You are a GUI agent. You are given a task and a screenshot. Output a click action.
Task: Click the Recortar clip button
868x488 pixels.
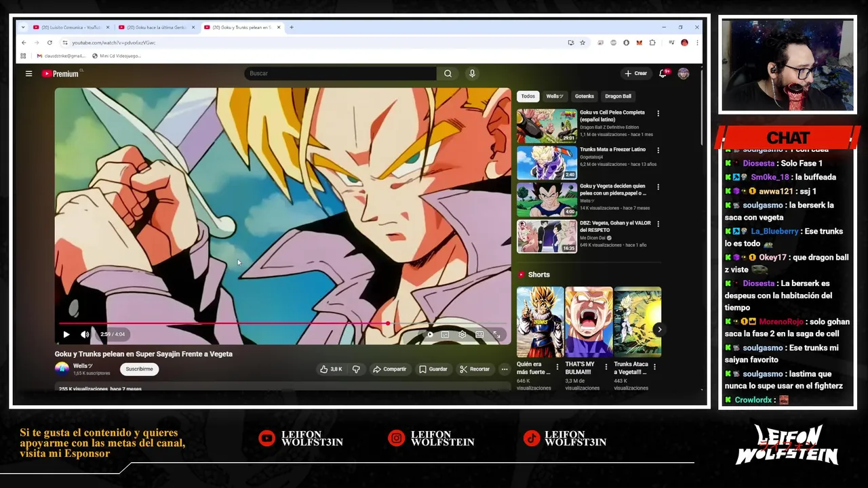pos(475,369)
